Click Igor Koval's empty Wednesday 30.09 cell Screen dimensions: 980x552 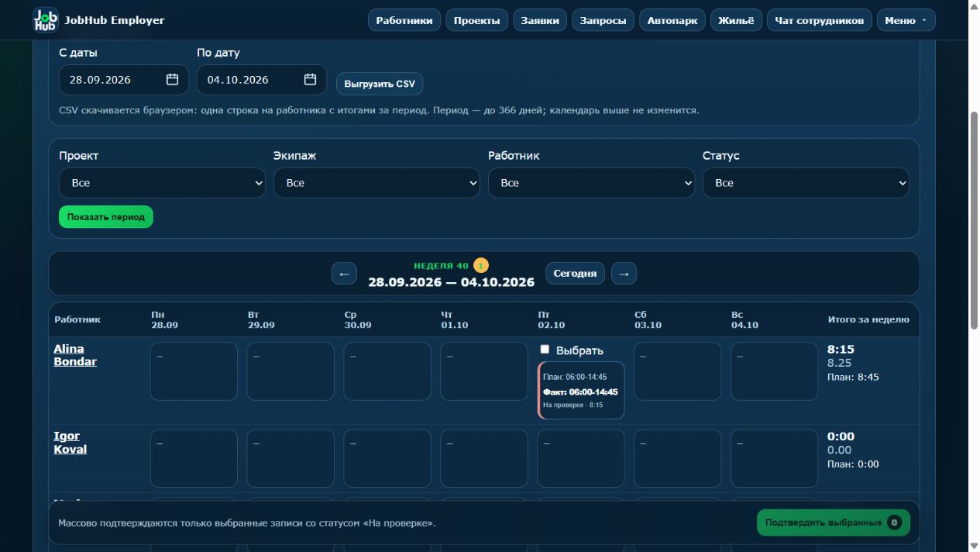click(x=387, y=458)
